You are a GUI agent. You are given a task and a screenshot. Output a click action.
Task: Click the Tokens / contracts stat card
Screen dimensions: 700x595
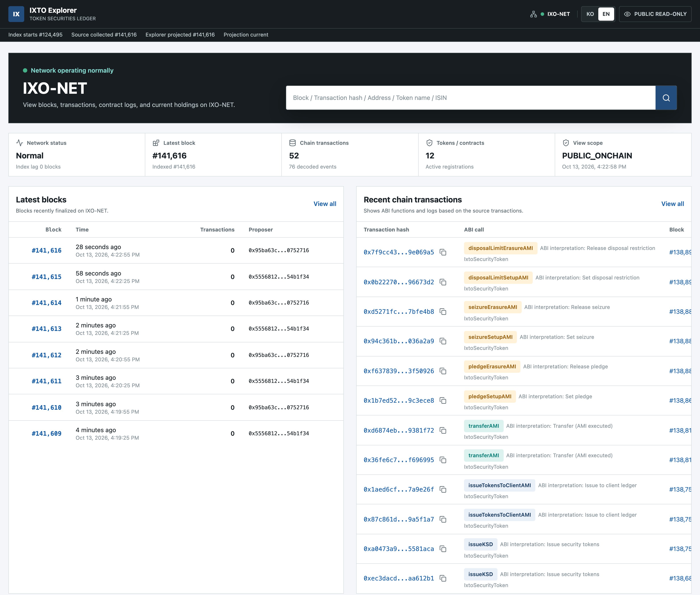[x=486, y=154]
